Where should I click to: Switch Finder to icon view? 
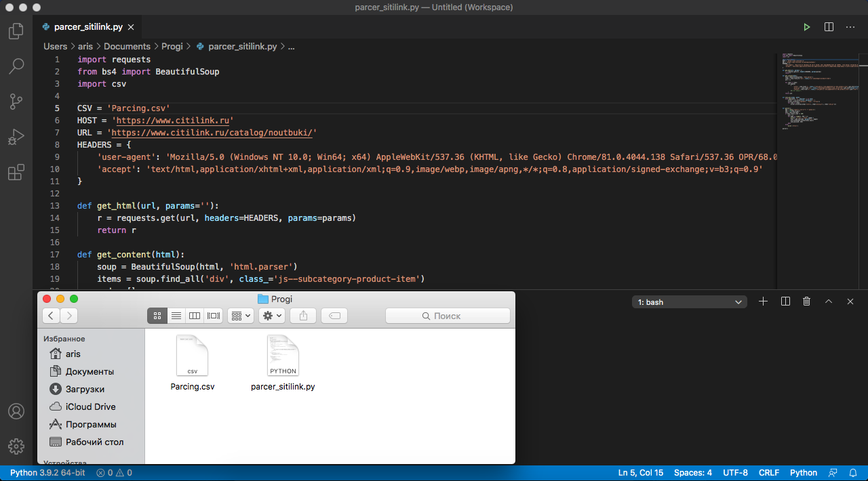coord(157,316)
